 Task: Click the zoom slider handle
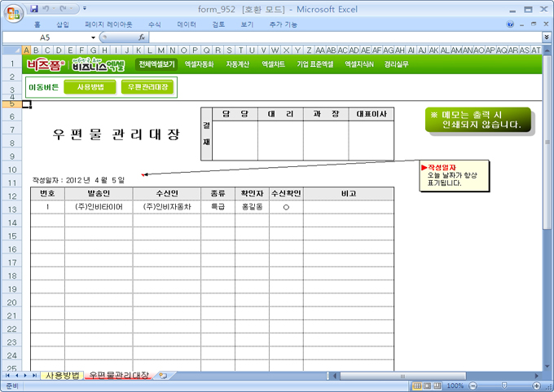pyautogui.click(x=505, y=385)
